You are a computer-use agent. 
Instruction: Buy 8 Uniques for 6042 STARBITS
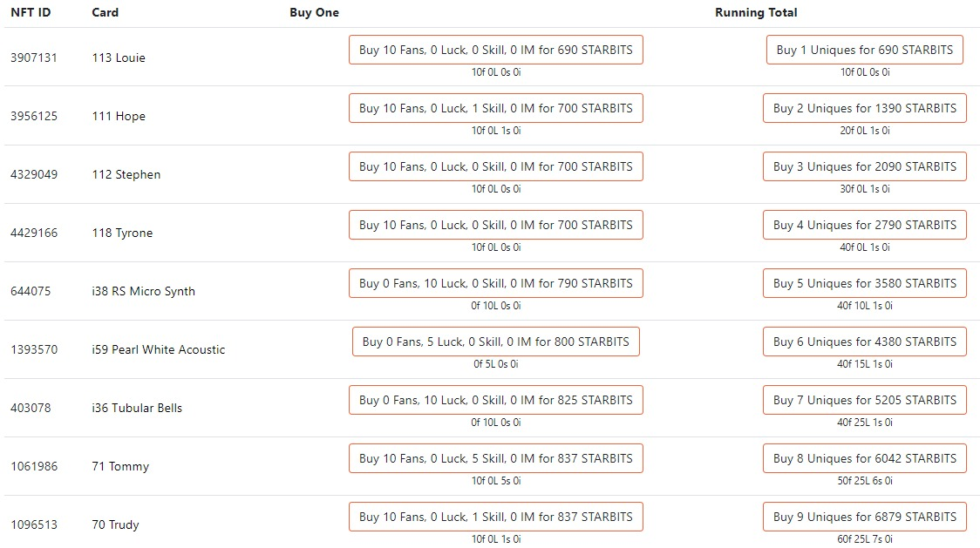[x=864, y=458]
